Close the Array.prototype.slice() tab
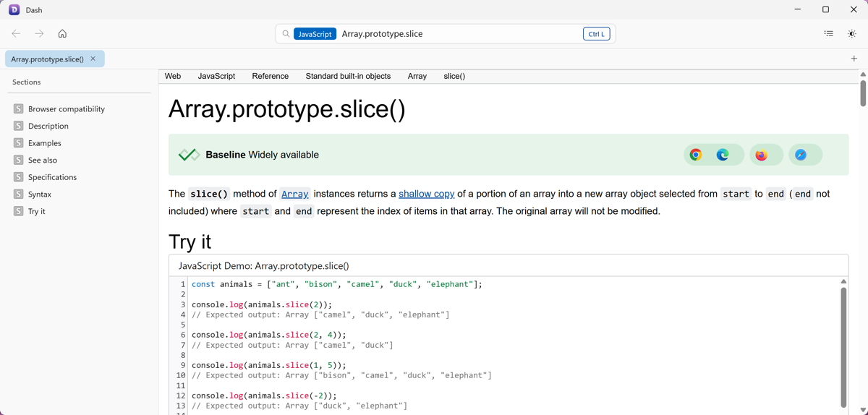The height and width of the screenshot is (415, 868). (93, 59)
